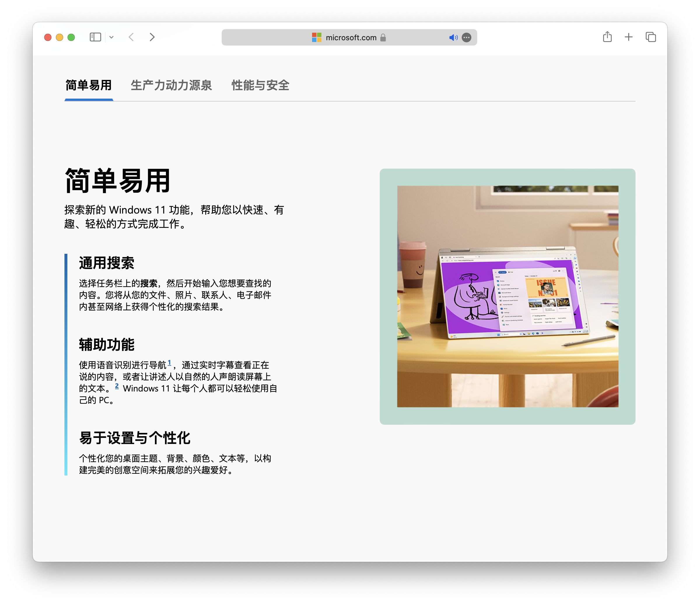Click the lock icon beside microsoft.com
700x605 pixels.
pyautogui.click(x=383, y=38)
